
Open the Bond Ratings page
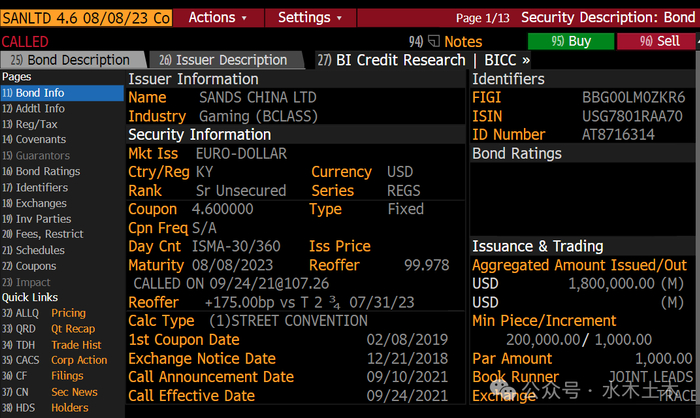point(47,171)
